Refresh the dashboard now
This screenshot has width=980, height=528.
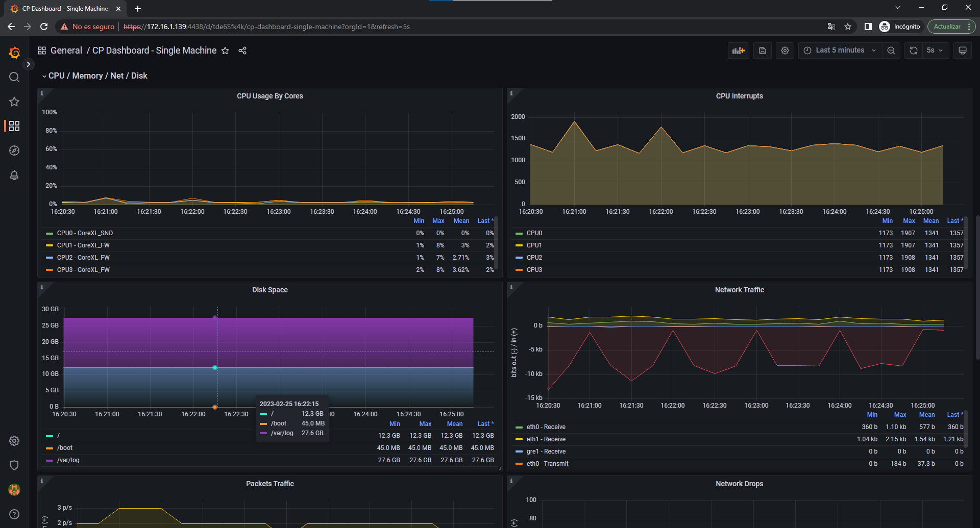pos(914,51)
